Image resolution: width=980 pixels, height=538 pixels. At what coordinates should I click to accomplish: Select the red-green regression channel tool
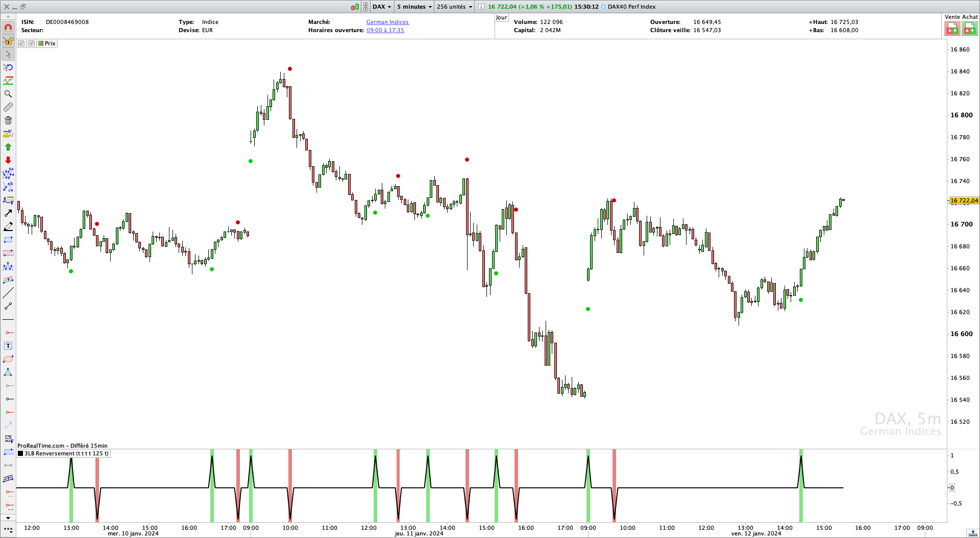(x=8, y=279)
